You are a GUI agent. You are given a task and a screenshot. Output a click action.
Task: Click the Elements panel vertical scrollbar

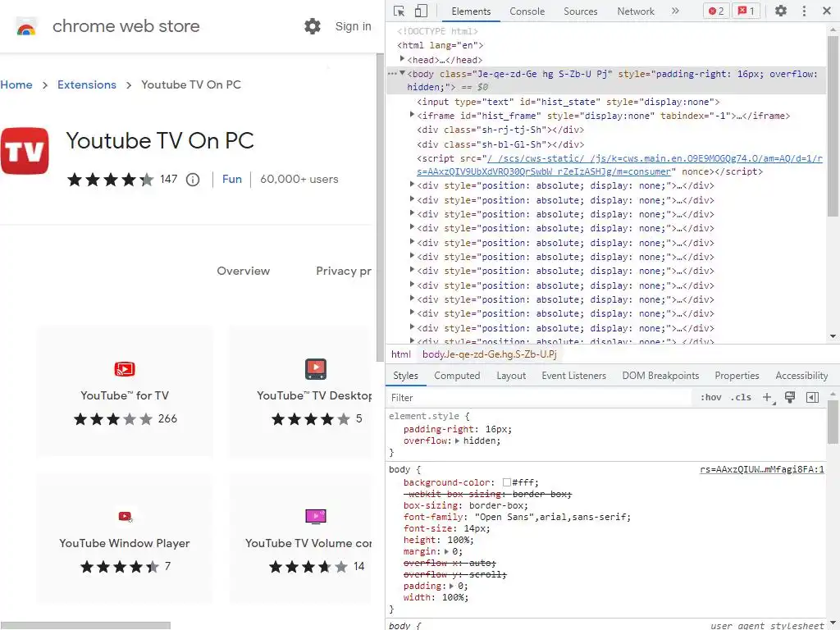(x=833, y=126)
